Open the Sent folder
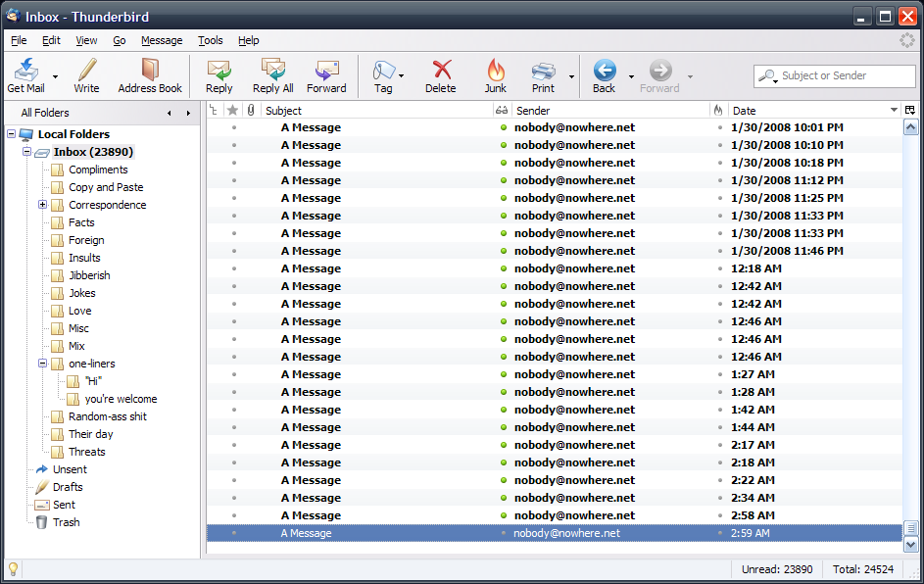 point(64,505)
